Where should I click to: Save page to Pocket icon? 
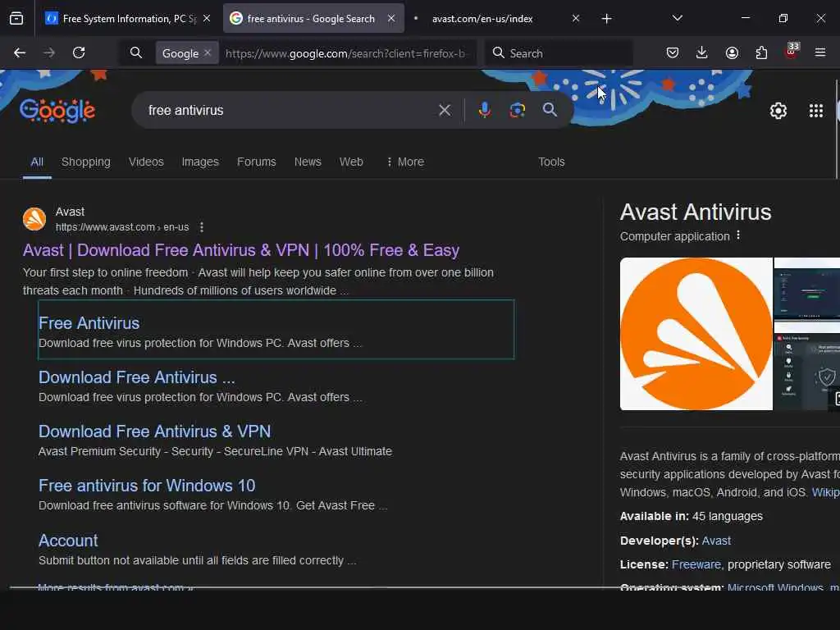(x=673, y=52)
